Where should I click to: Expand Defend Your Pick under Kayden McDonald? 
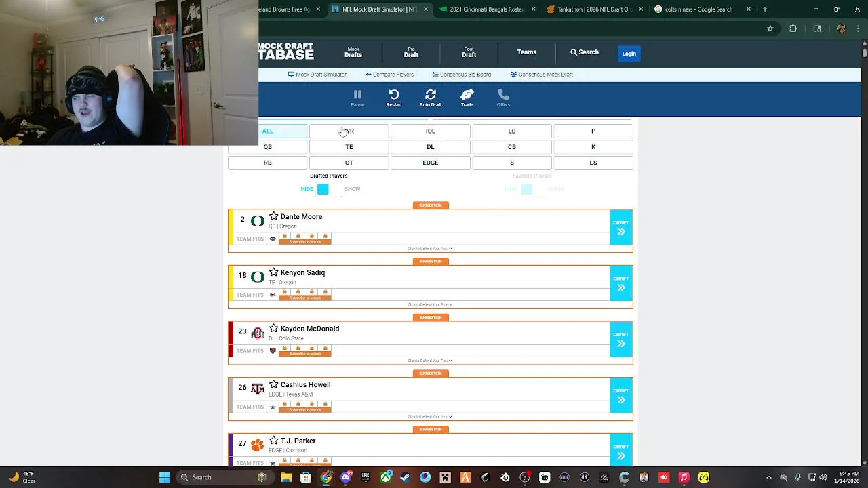[x=430, y=361]
